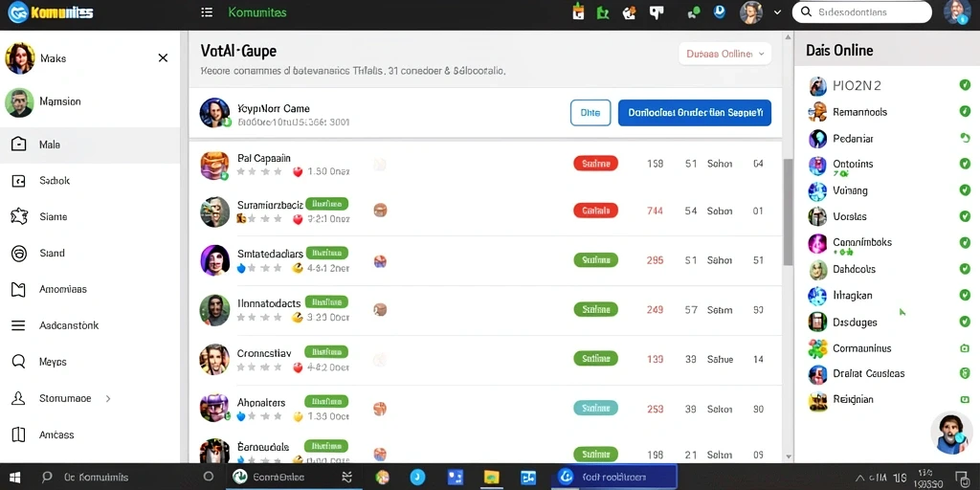Open the hamburger menu next to Komumitas
Screen dimensions: 980x490
click(207, 12)
